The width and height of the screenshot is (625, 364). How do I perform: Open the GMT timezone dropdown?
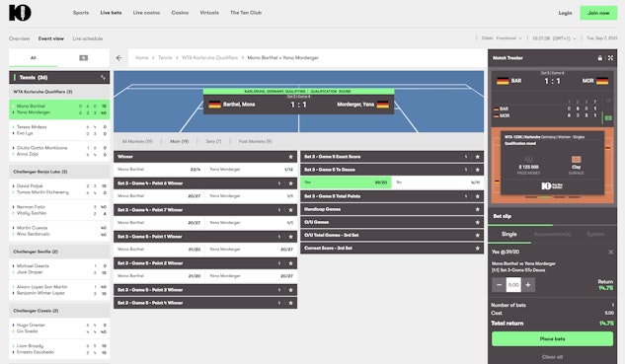554,38
